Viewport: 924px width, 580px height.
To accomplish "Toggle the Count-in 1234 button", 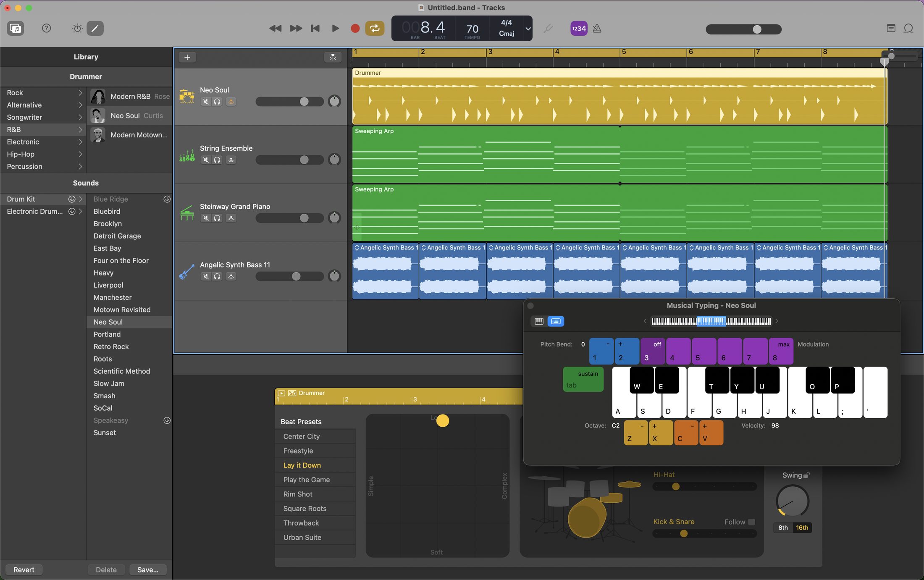I will coord(579,29).
